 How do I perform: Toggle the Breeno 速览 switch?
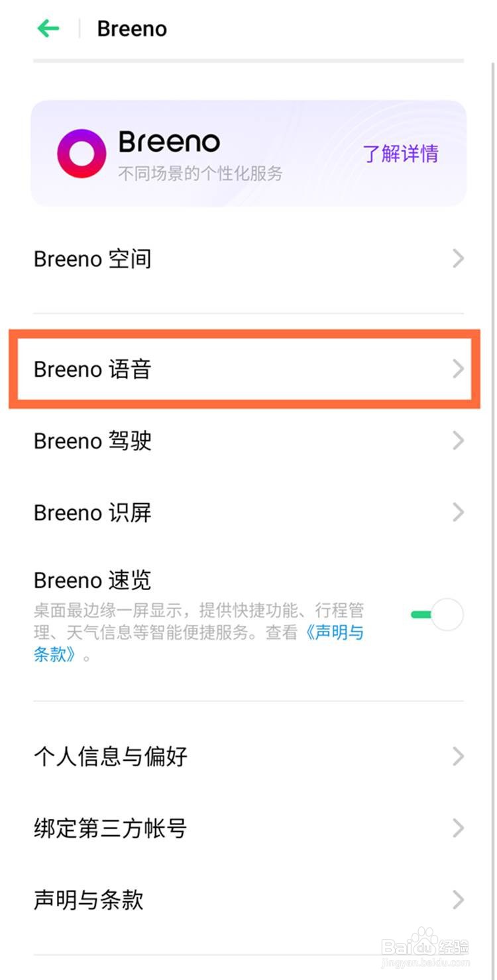click(x=437, y=615)
